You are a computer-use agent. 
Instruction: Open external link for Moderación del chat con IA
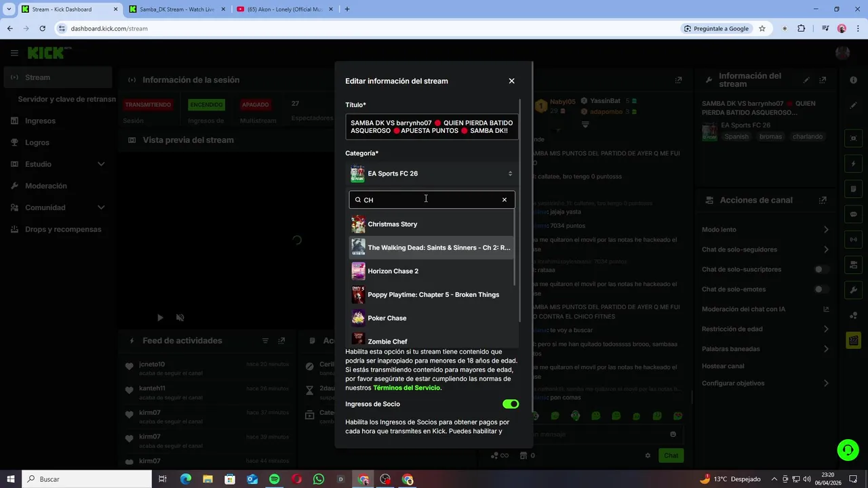pyautogui.click(x=826, y=309)
